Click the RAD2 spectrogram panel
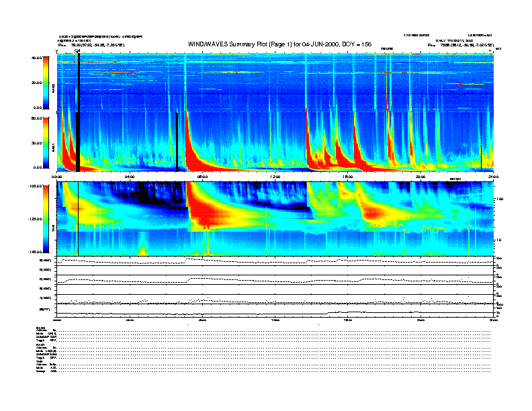The width and height of the screenshot is (532, 411). point(275,83)
